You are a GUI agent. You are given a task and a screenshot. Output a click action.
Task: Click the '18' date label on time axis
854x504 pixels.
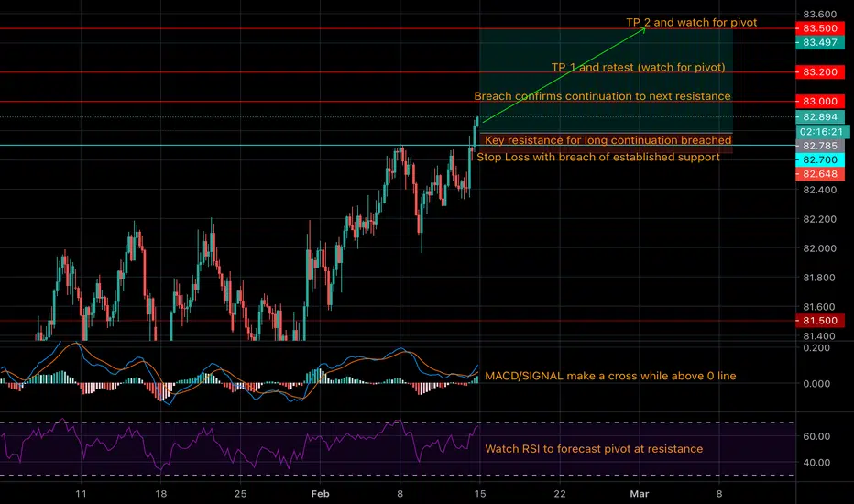tap(160, 494)
